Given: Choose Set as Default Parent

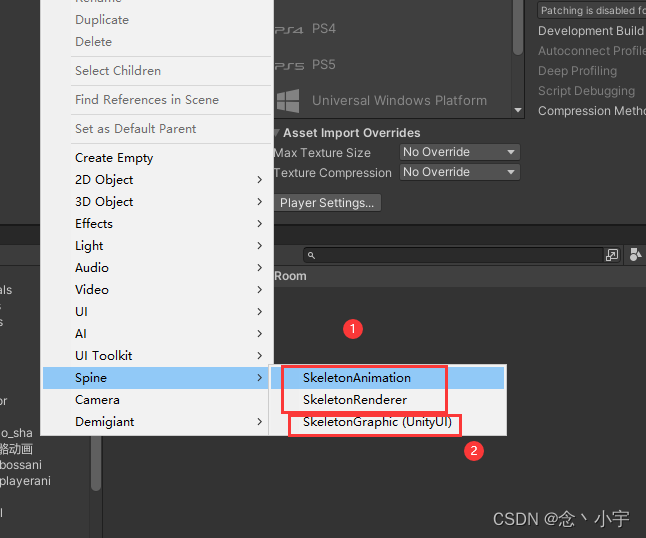Looking at the screenshot, I should [x=157, y=129].
